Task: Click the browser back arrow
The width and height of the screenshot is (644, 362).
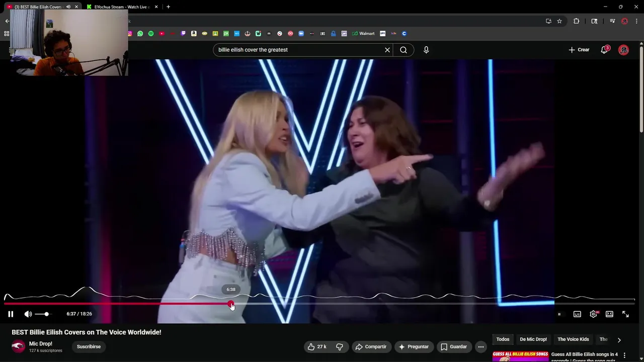Action: point(7,21)
